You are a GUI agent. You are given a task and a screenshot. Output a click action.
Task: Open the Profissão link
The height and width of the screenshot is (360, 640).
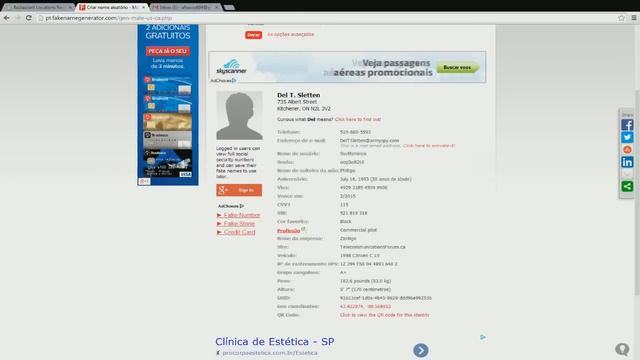pyautogui.click(x=289, y=231)
